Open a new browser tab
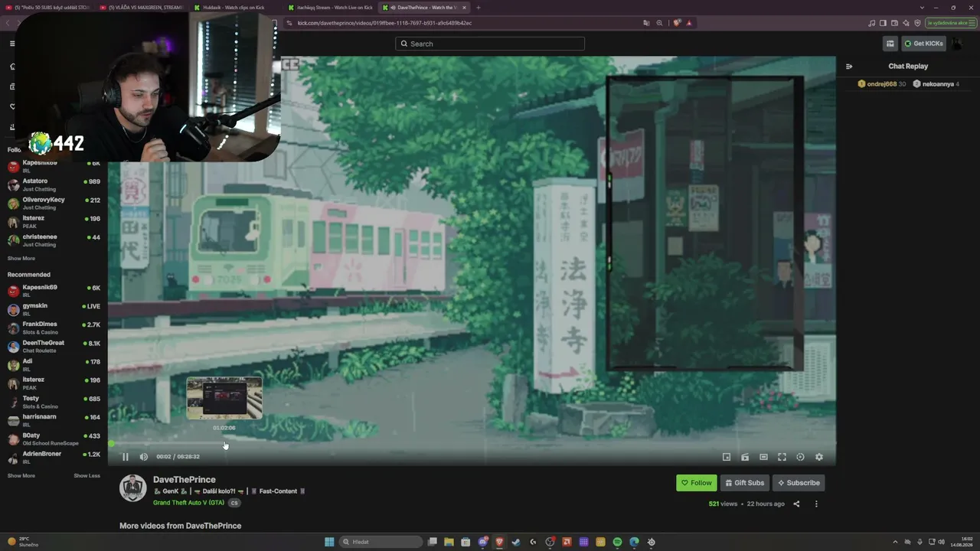This screenshot has width=980, height=551. 479,8
